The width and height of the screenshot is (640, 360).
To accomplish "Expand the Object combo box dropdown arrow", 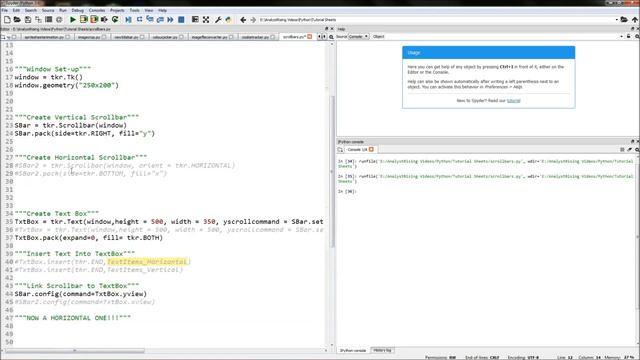I will 622,36.
